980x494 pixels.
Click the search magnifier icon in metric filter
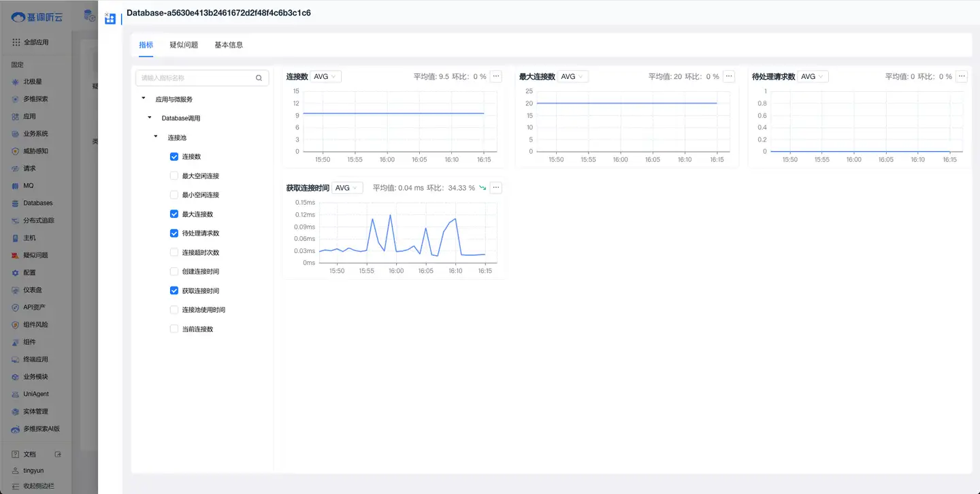tap(259, 78)
